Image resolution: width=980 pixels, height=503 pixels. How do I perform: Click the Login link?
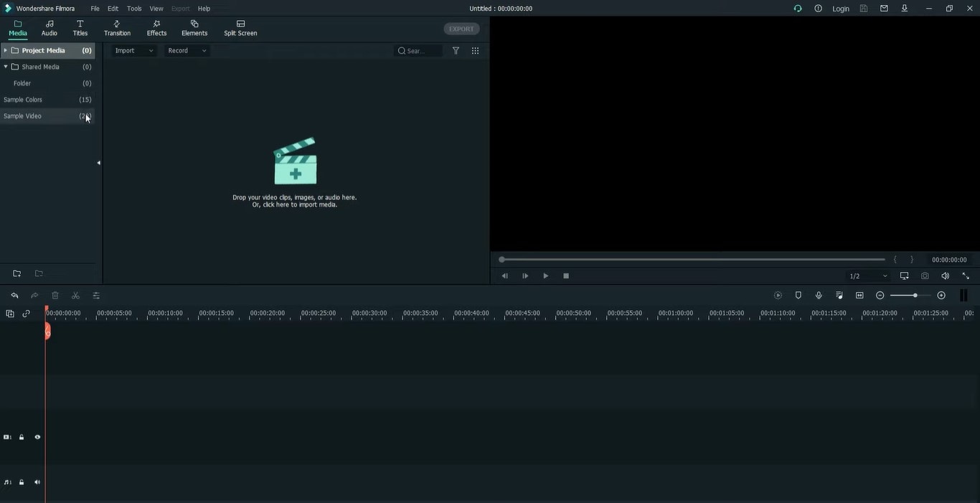tap(841, 9)
